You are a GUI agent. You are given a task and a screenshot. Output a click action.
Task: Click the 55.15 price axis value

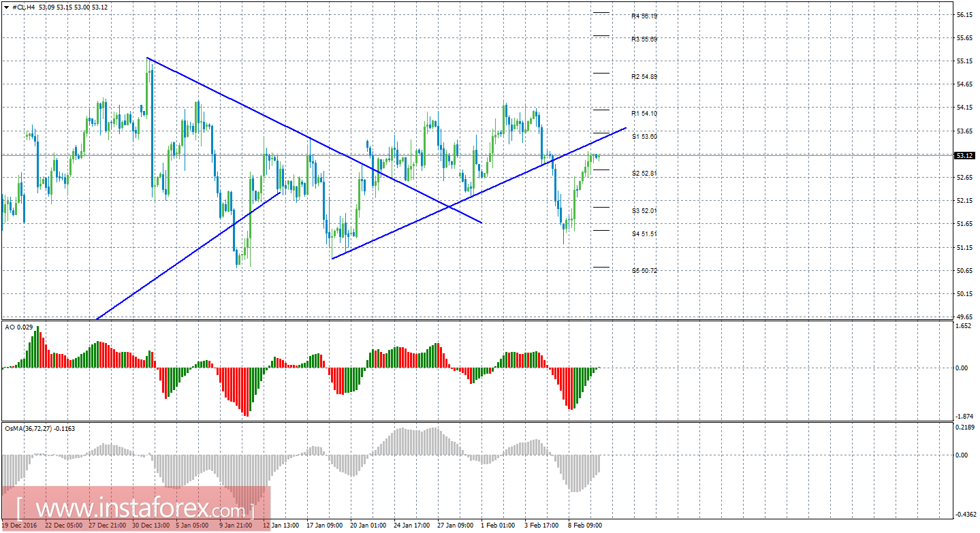964,61
